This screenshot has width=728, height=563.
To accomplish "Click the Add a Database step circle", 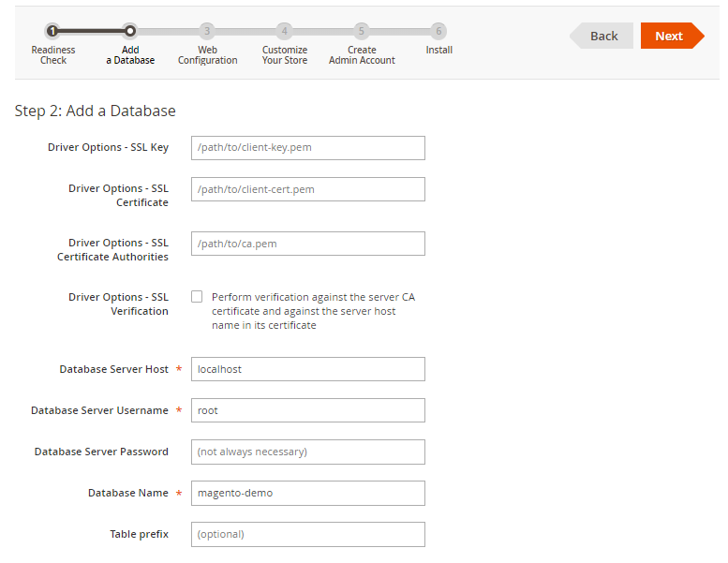I will click(x=130, y=31).
